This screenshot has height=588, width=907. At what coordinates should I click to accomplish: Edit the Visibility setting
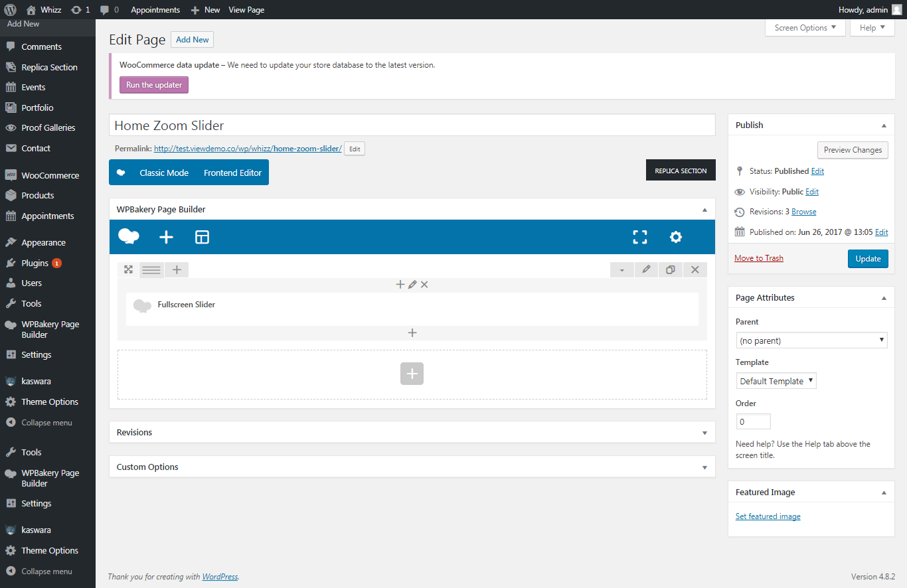[x=812, y=192]
